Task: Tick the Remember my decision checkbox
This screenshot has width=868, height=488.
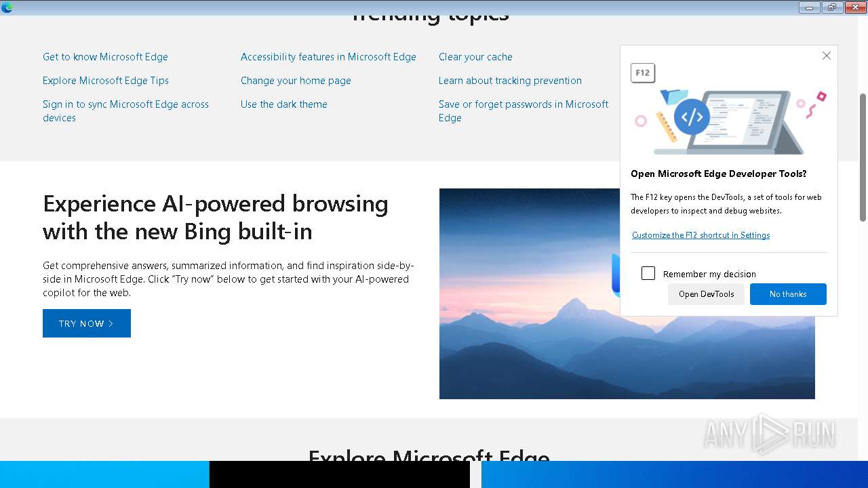Action: coord(648,273)
